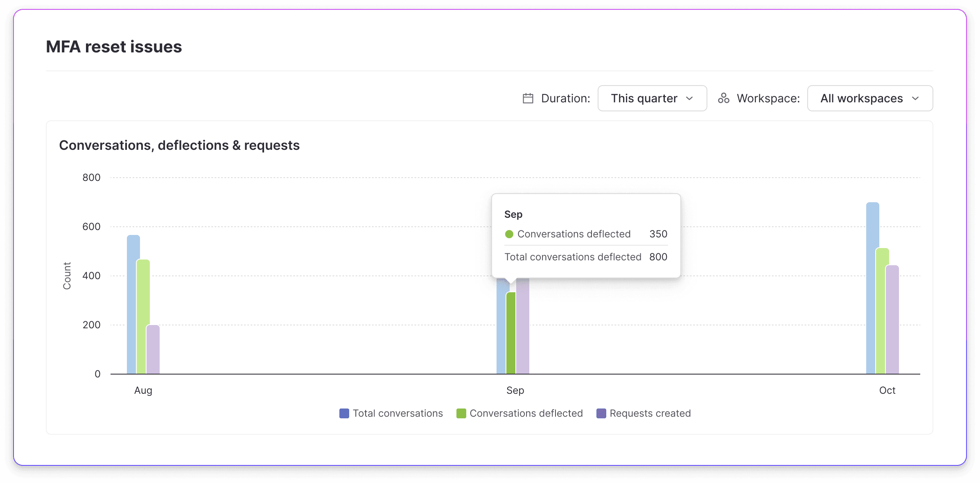
Task: Click the chevron in the All workspaces dropdown
Action: 916,99
